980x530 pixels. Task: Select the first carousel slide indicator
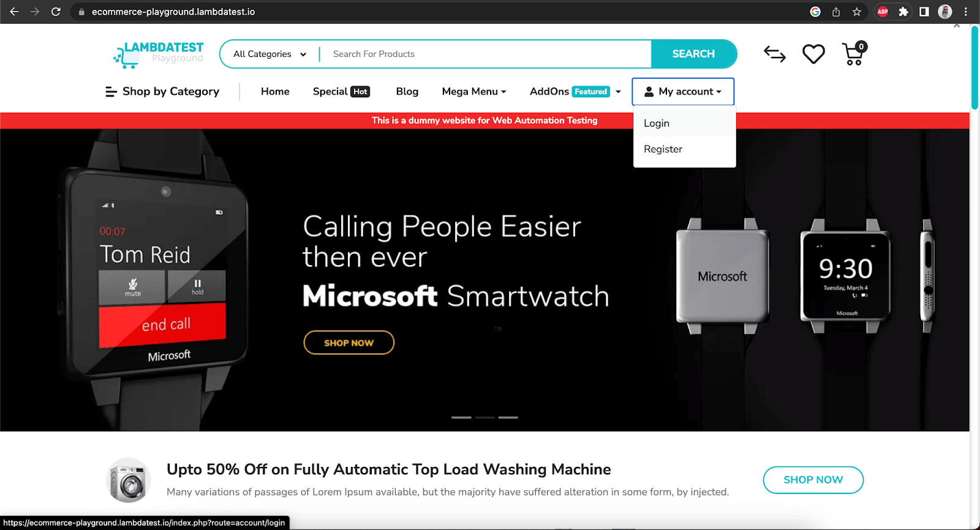point(461,417)
